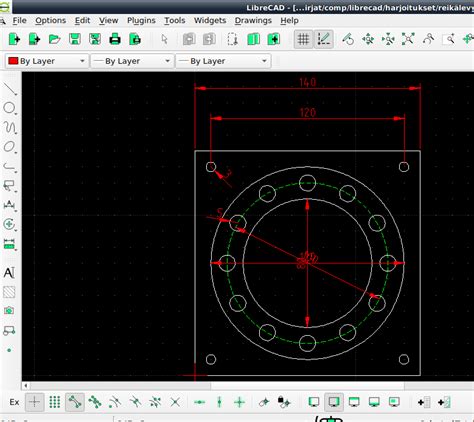Create a new drawing with New icon
The height and width of the screenshot is (422, 474).
[14, 39]
